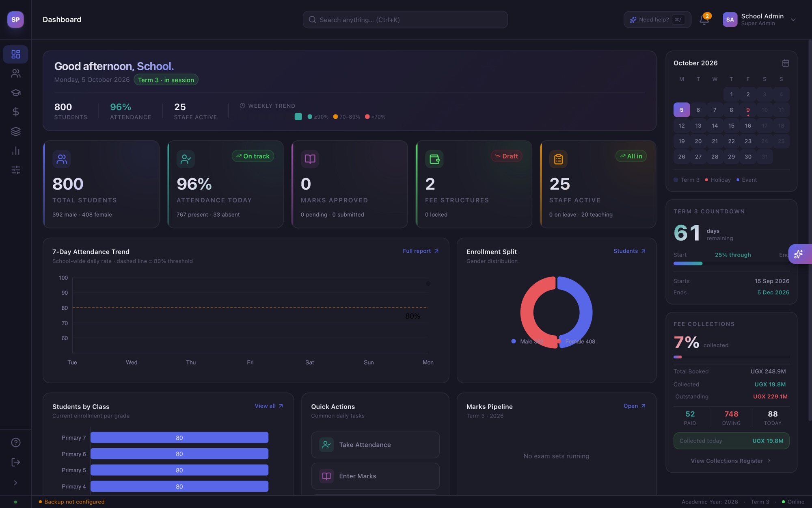This screenshot has height=508, width=812.
Task: Click the Primary 7 enrollment bar
Action: click(x=179, y=438)
